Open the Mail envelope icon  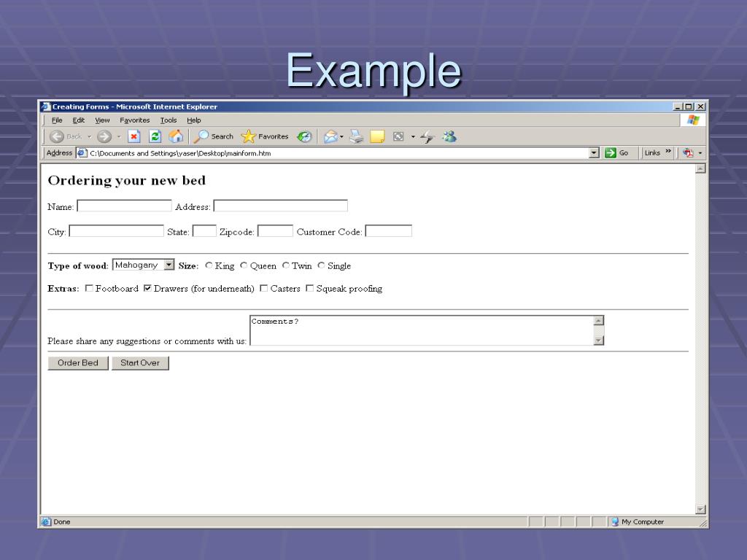point(330,137)
